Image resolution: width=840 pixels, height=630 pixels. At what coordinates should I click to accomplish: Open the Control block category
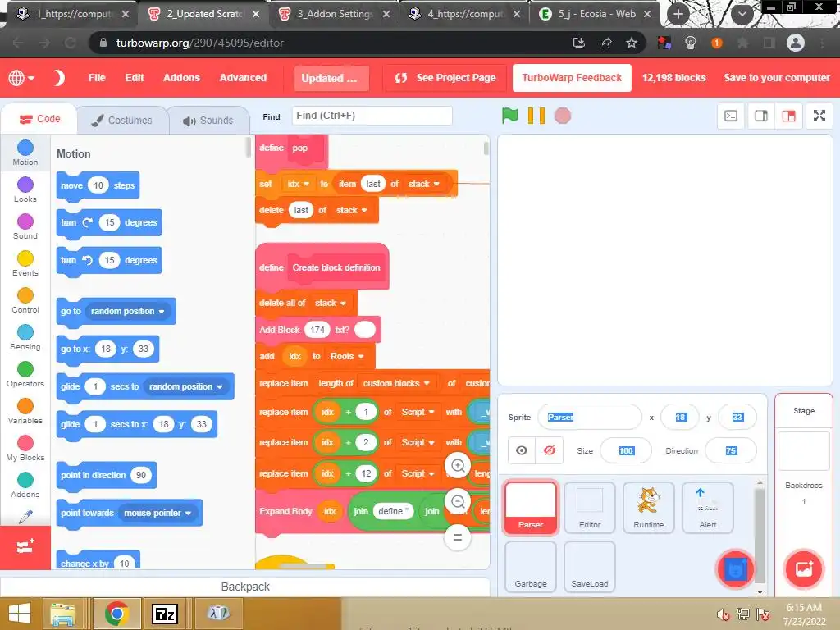[25, 300]
